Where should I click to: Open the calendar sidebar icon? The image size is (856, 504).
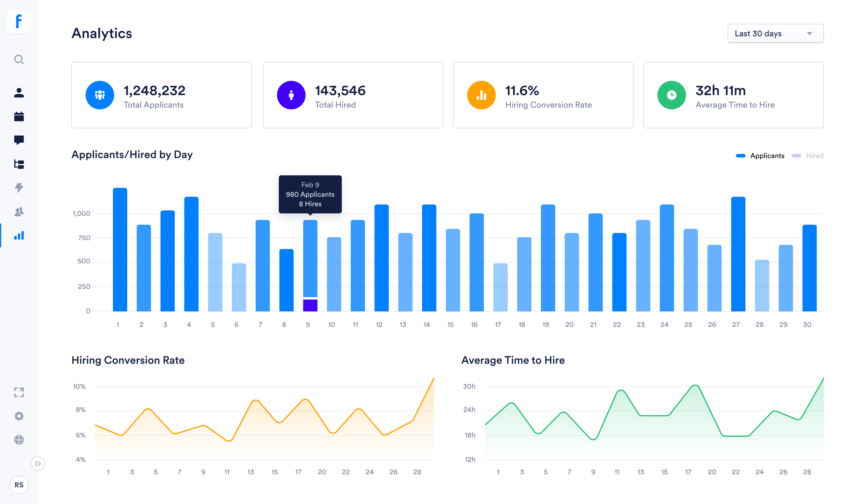19,116
